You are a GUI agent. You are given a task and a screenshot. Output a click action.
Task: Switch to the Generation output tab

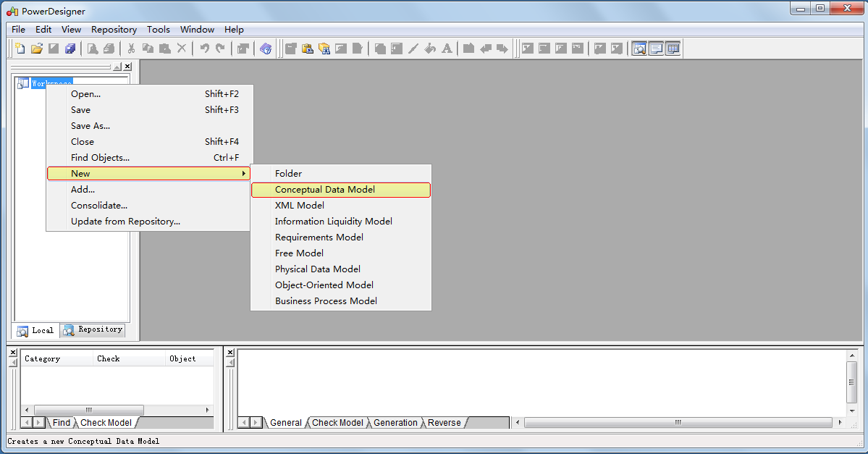click(x=395, y=422)
